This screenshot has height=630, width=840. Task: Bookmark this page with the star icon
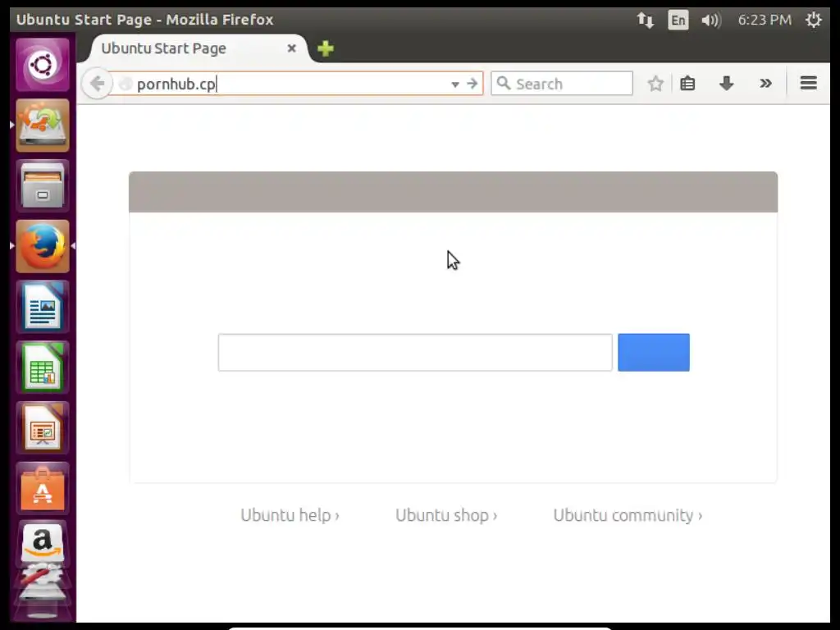pos(655,84)
